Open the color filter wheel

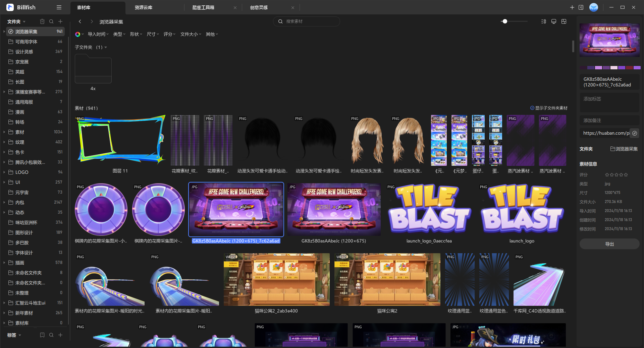coord(77,34)
